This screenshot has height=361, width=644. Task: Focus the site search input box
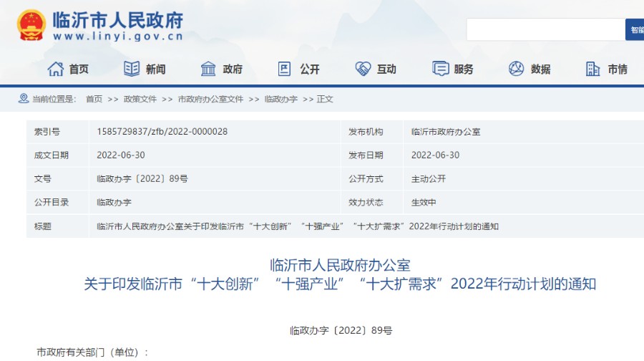tap(546, 29)
